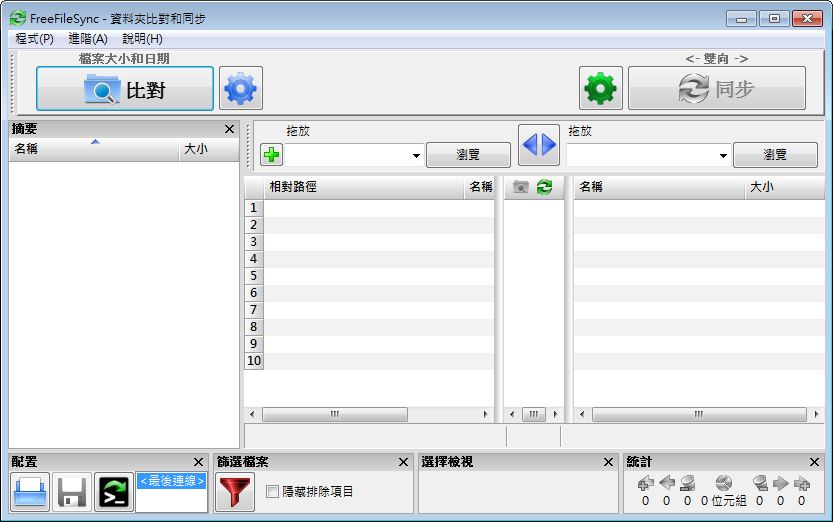Image resolution: width=833 pixels, height=522 pixels.
Task: Open the 程式(P) menu
Action: [35, 38]
